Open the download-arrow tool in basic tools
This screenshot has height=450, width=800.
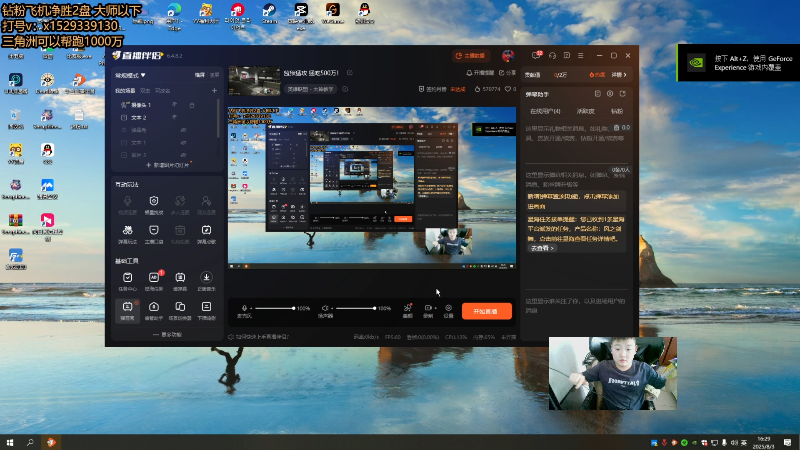point(206,277)
